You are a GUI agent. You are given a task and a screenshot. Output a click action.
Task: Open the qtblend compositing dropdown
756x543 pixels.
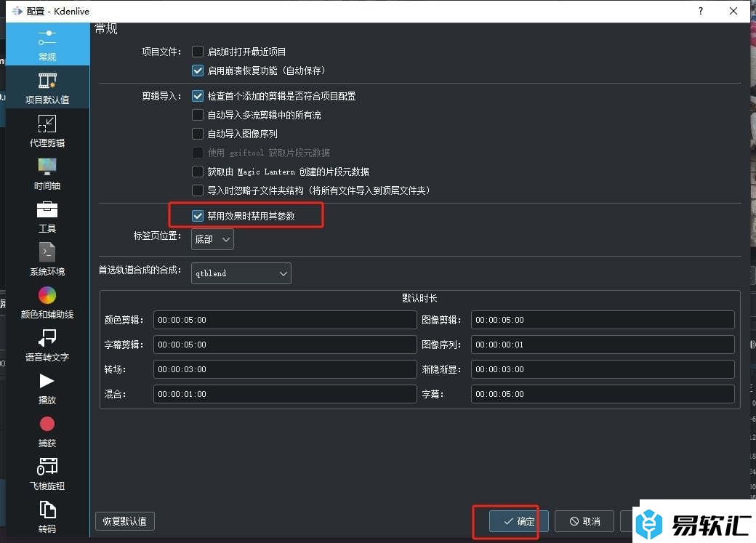point(241,273)
